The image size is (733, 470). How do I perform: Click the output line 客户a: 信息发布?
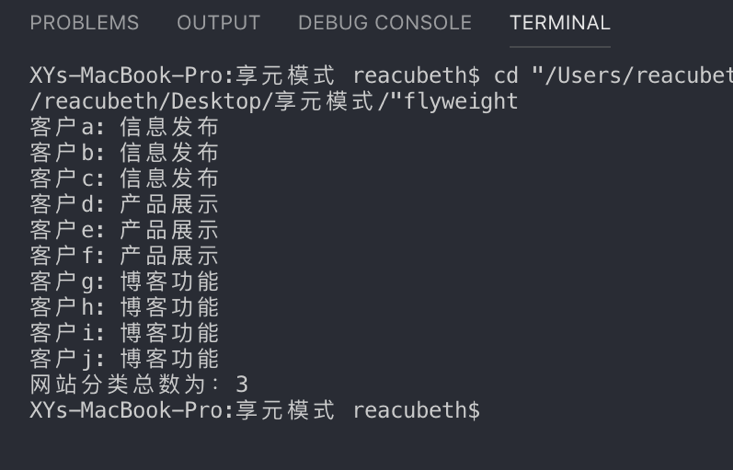124,127
